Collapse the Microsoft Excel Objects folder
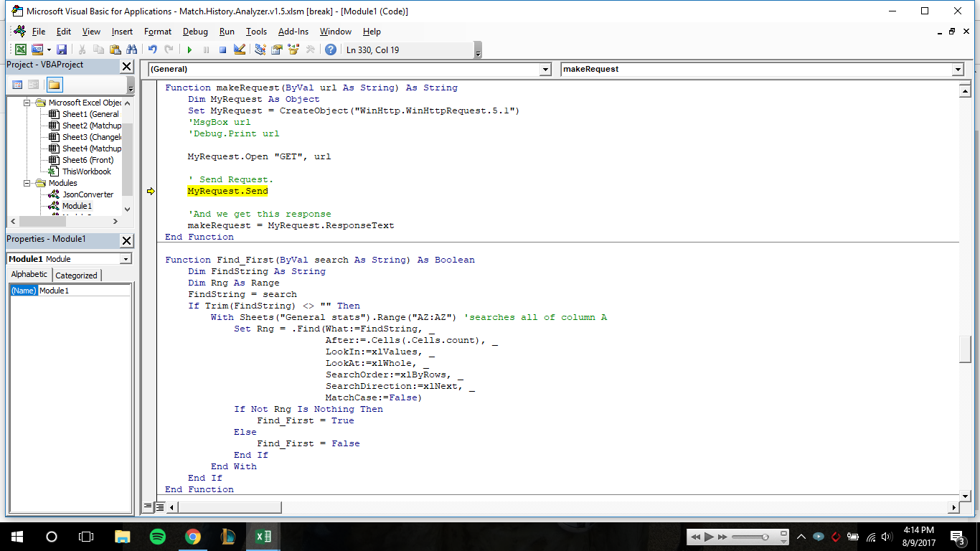This screenshot has height=551, width=980. click(28, 103)
